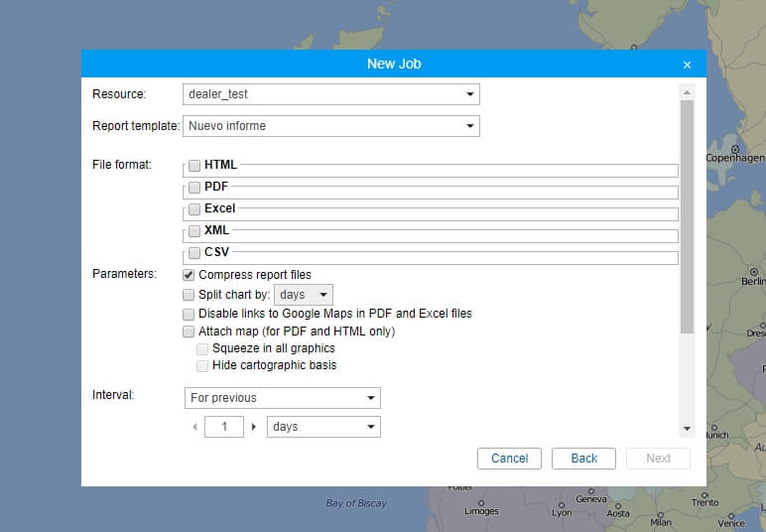
Task: Toggle the Split chart by checkbox
Action: coord(189,295)
